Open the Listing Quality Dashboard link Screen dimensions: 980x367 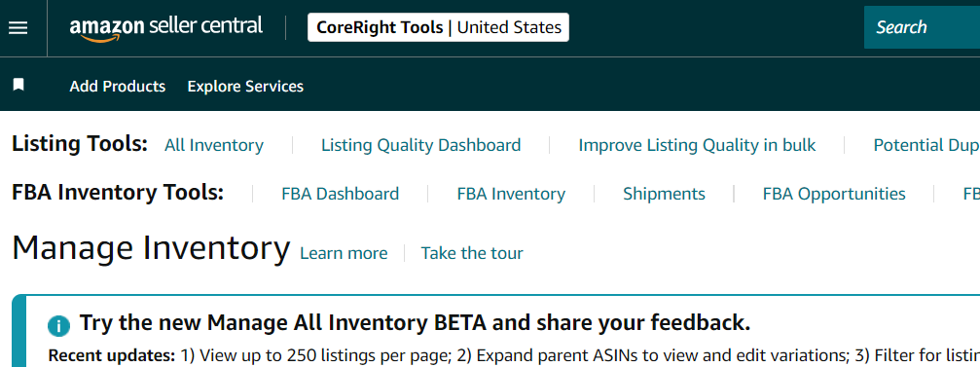click(420, 145)
